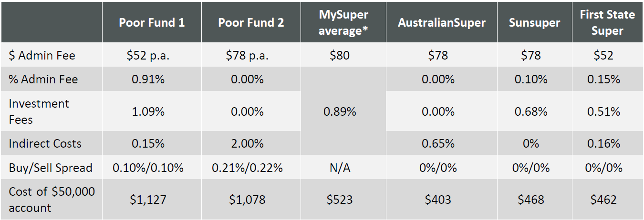The width and height of the screenshot is (644, 220).
Task: Select the First State Super header
Action: (607, 23)
